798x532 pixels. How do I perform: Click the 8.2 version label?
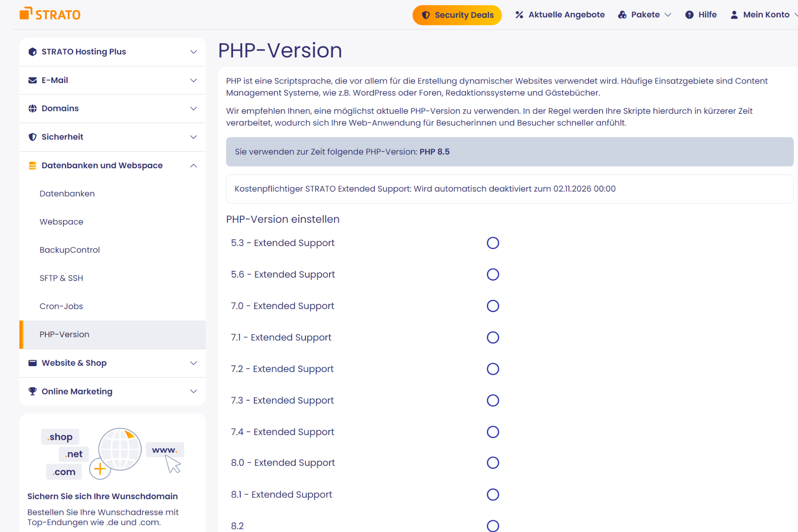coord(237,526)
